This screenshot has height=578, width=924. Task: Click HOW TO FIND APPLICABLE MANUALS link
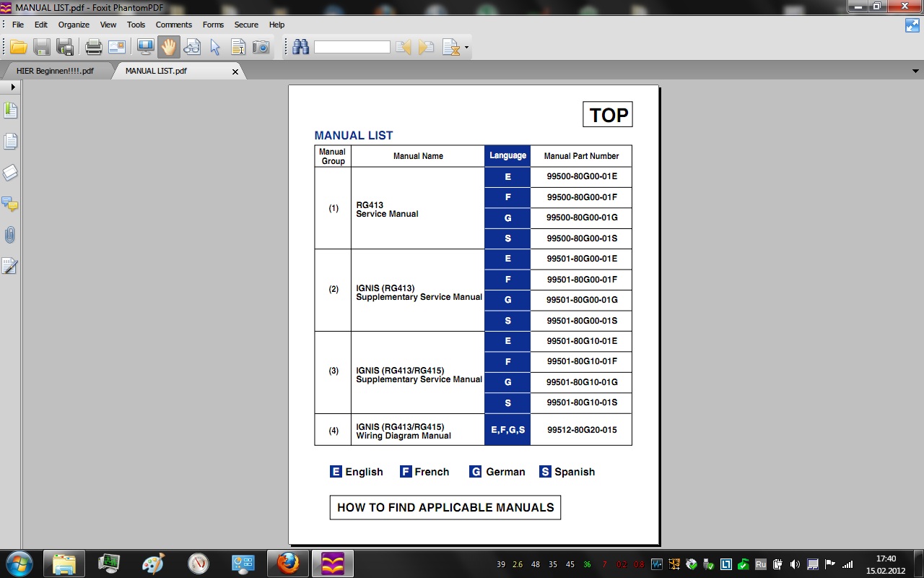click(x=445, y=507)
